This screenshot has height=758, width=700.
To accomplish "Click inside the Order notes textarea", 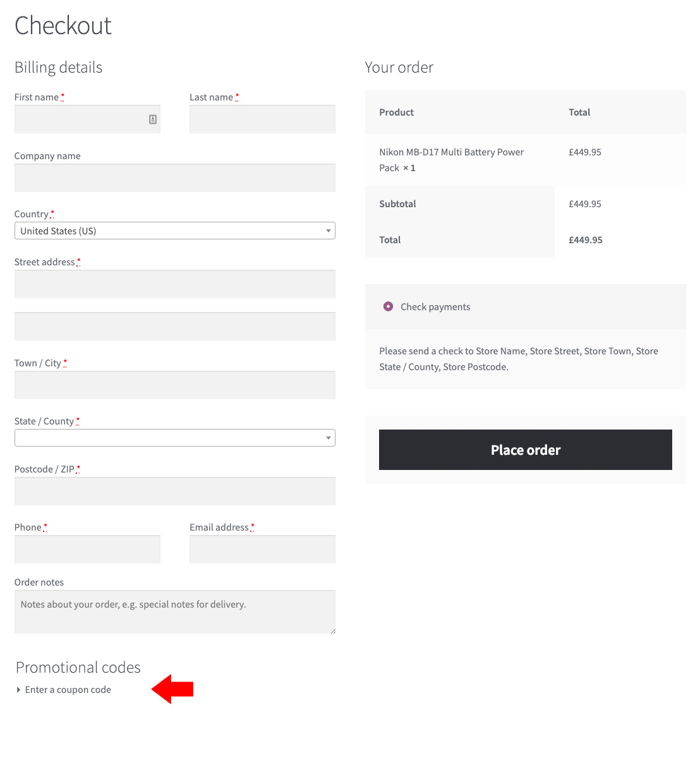I will point(175,612).
